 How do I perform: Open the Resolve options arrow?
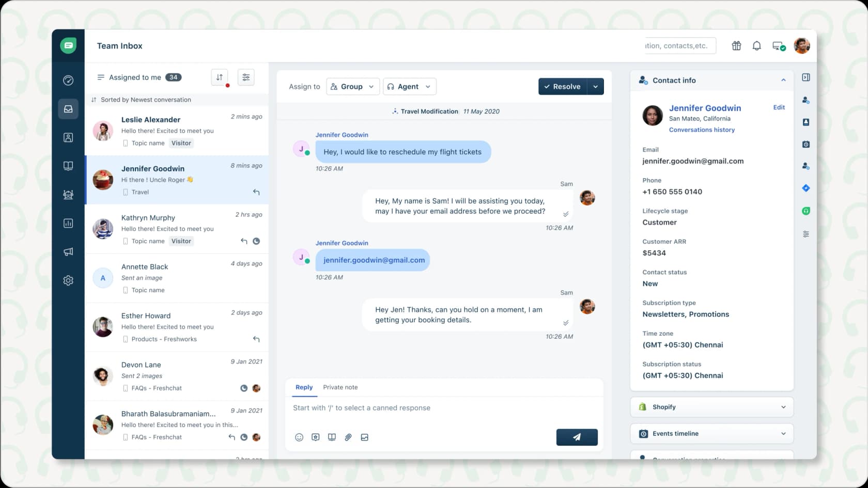coord(596,87)
